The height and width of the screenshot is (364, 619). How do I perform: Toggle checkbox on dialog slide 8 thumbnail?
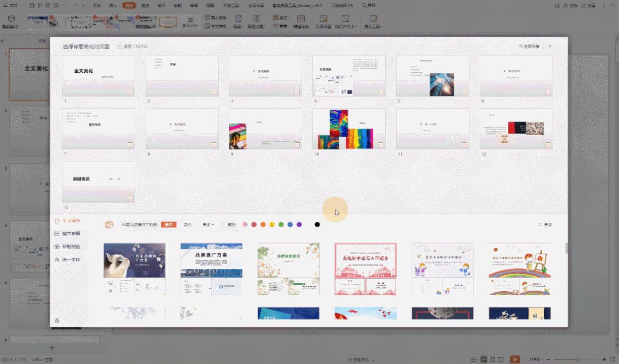214,145
